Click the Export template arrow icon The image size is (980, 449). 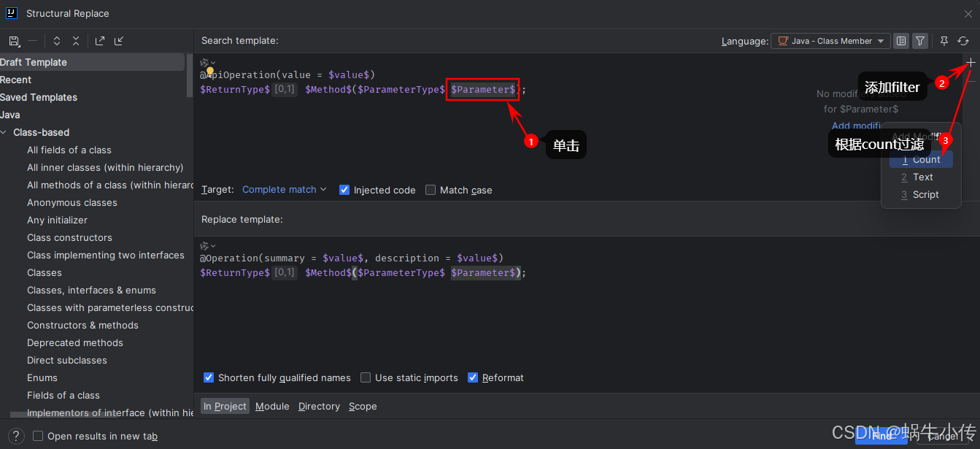(x=100, y=41)
